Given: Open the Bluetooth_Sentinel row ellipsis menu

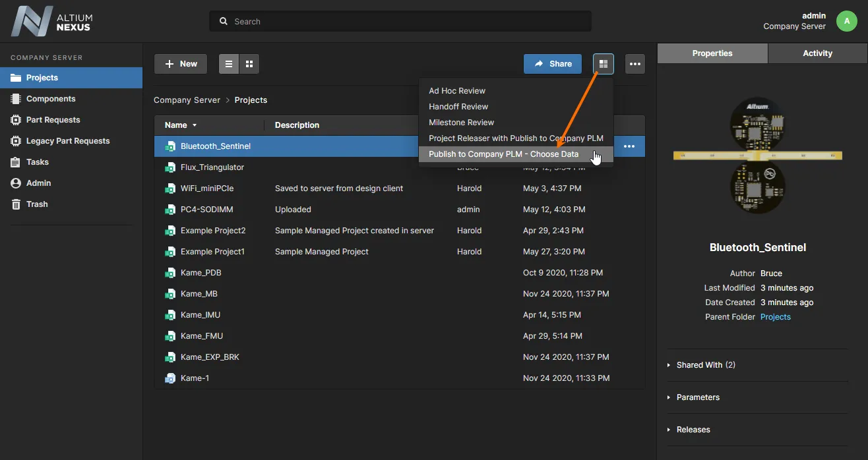Looking at the screenshot, I should 629,146.
